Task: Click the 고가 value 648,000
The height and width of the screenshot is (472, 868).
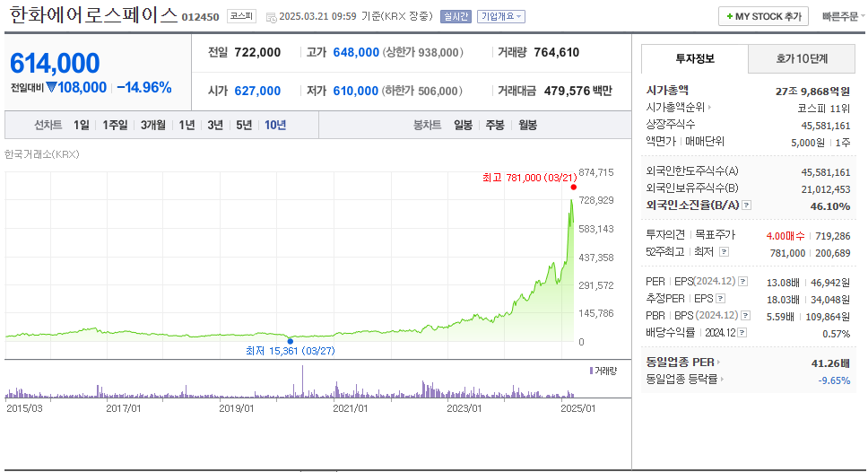Action: [x=356, y=53]
